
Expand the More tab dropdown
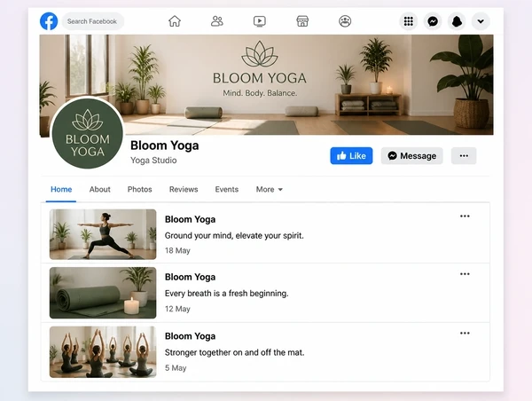click(x=270, y=190)
